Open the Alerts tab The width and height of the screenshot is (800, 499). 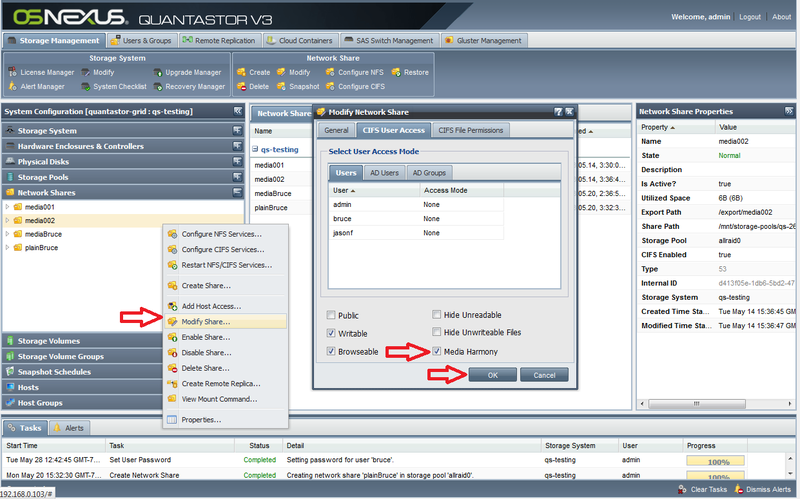69,428
